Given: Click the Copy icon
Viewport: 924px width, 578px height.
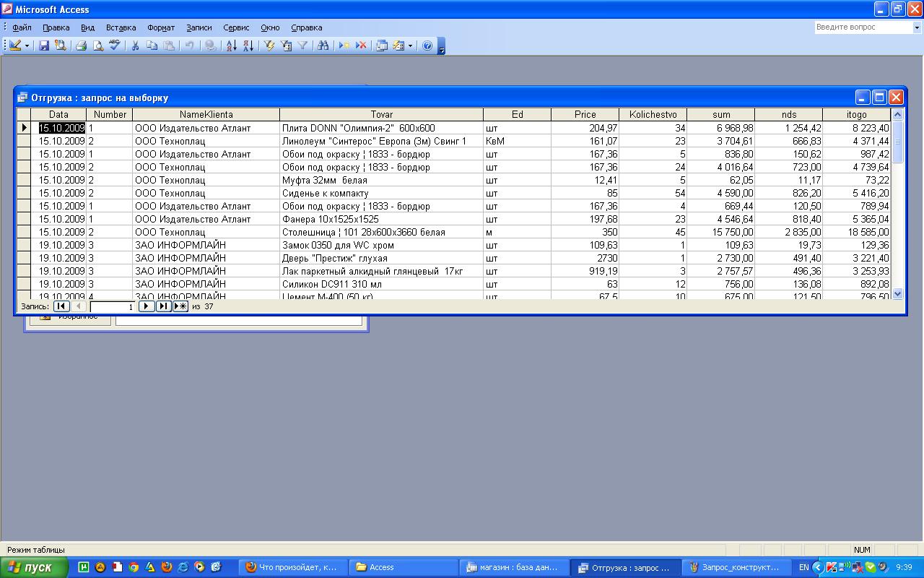Looking at the screenshot, I should pos(152,45).
